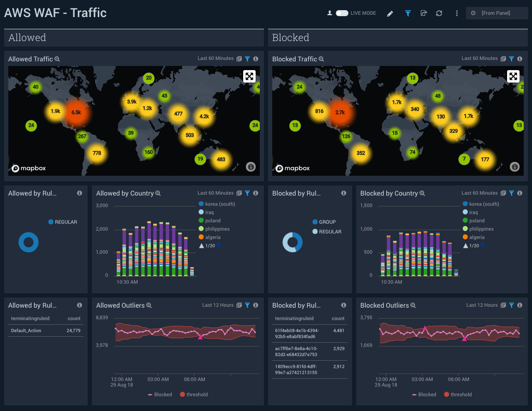Toggle the threshold legend in Blocked Outliers
532x411 pixels.
(457, 394)
